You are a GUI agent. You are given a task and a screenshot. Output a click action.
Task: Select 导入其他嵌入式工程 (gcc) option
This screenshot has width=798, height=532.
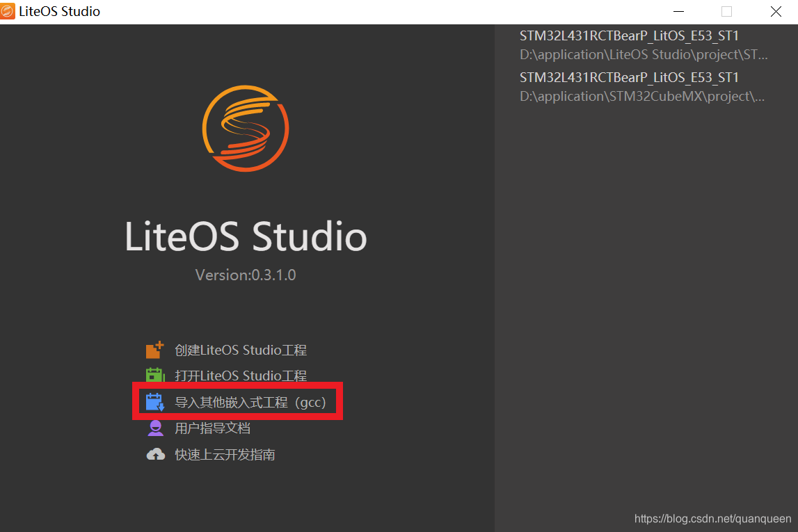pyautogui.click(x=250, y=403)
